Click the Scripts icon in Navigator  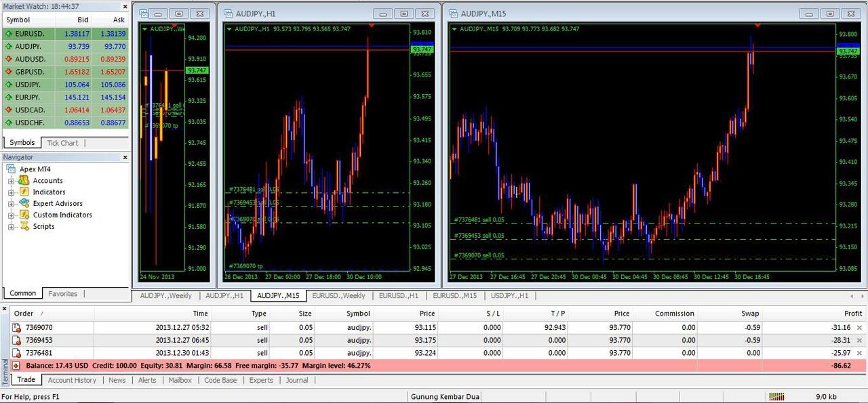pos(24,226)
